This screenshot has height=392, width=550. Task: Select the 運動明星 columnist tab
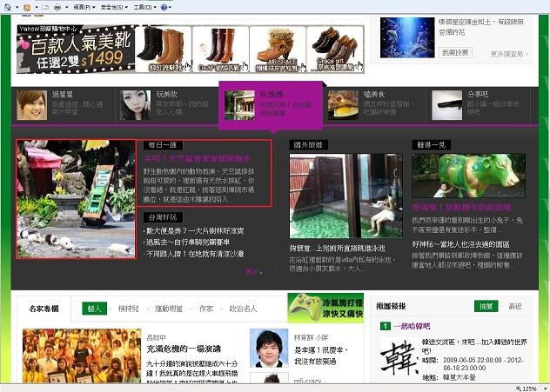click(169, 309)
